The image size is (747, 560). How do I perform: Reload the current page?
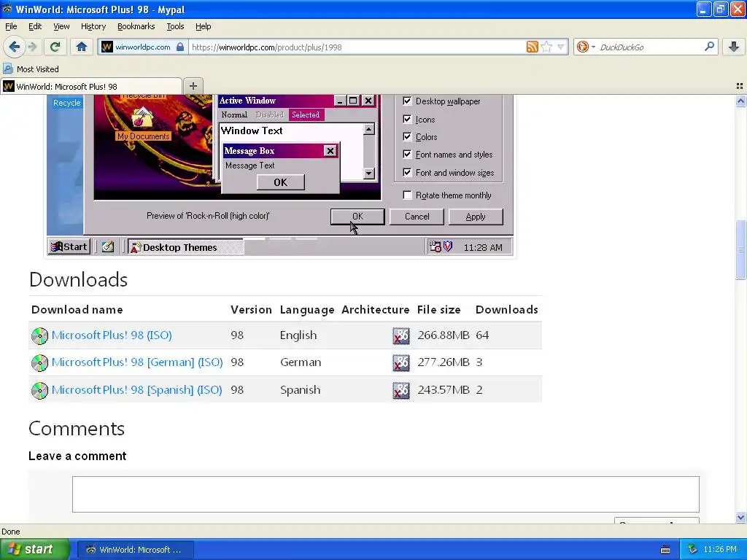coord(55,47)
